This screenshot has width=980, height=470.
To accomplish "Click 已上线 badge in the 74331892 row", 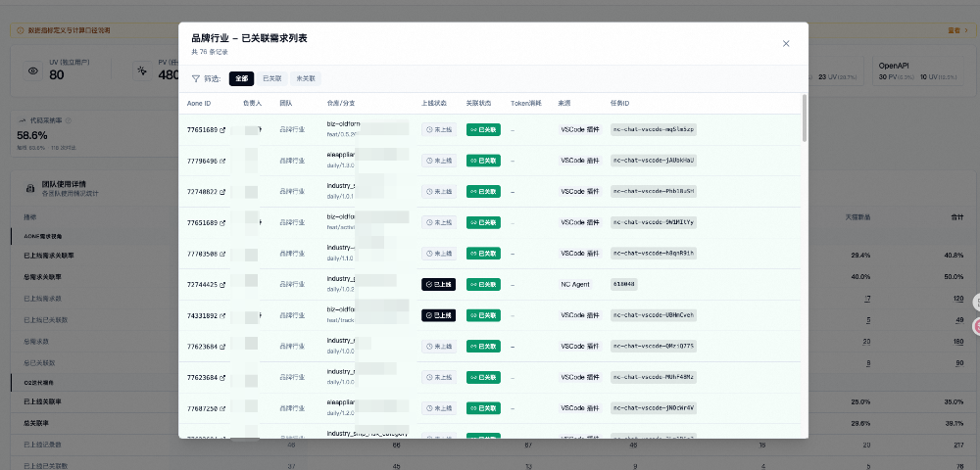I will pyautogui.click(x=439, y=316).
